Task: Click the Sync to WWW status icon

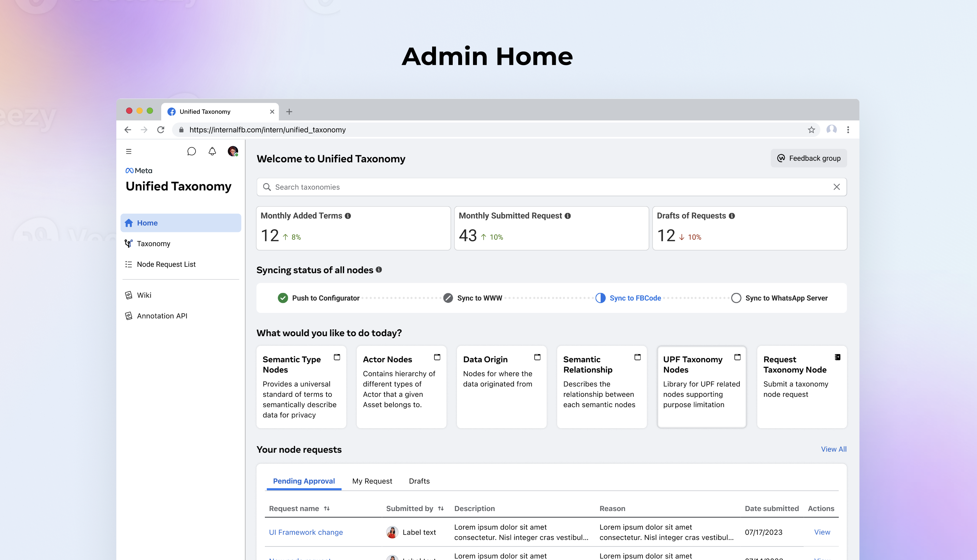Action: pos(448,298)
